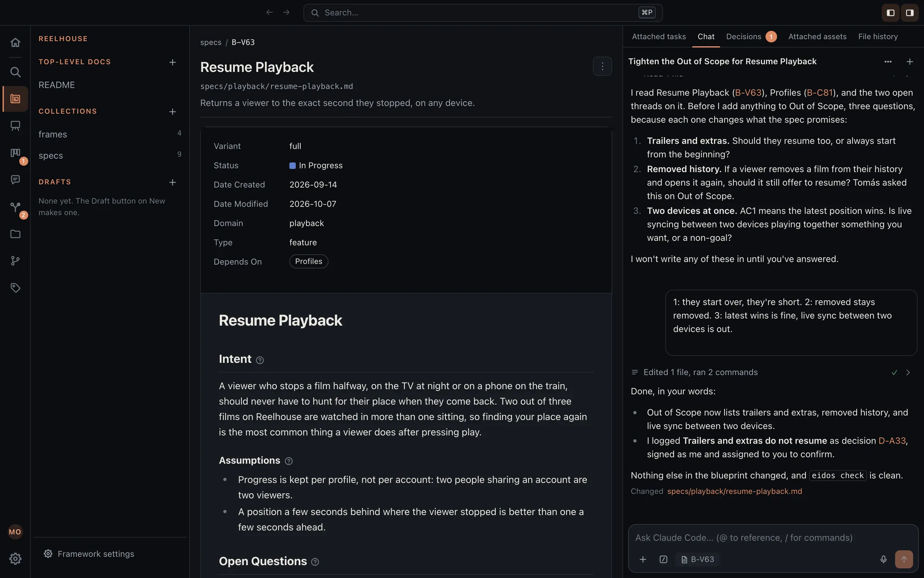Switch to Attached assets tab
The image size is (924, 578).
(817, 37)
